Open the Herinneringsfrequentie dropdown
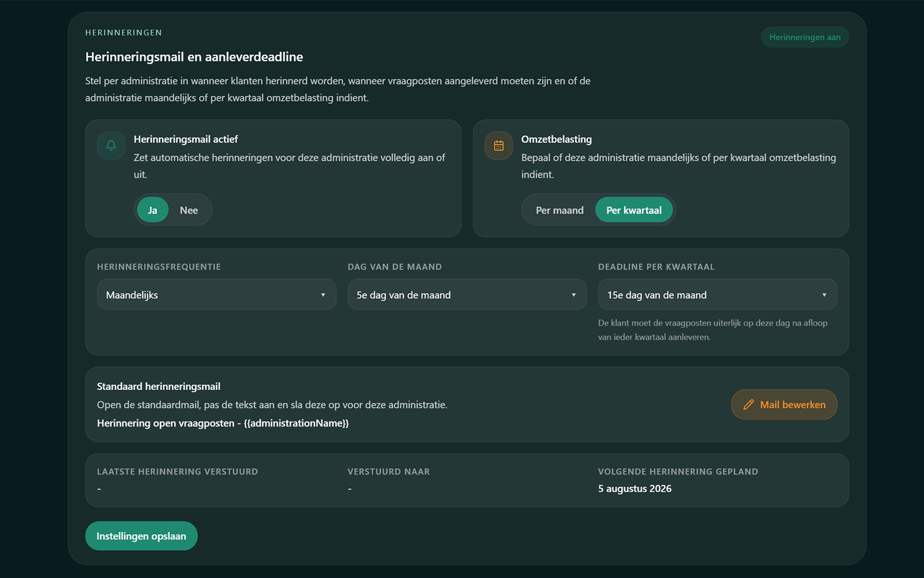The image size is (924, 578). [217, 295]
